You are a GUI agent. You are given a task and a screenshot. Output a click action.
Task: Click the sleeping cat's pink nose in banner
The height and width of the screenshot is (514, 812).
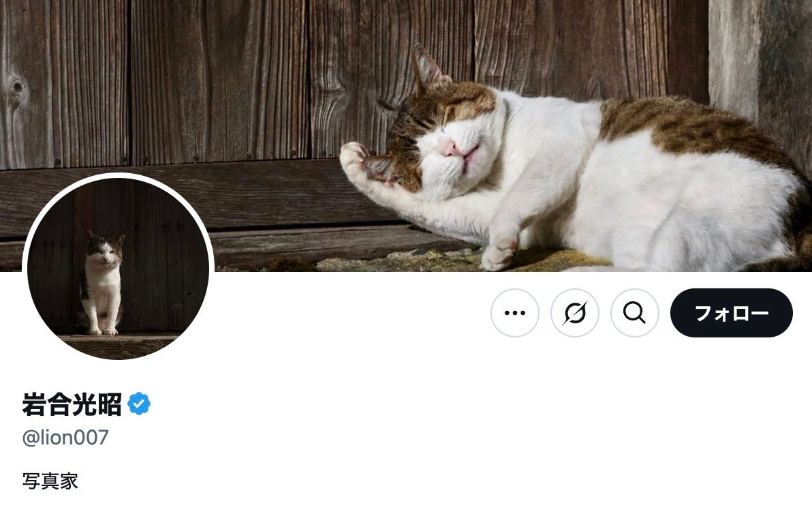coord(448,148)
